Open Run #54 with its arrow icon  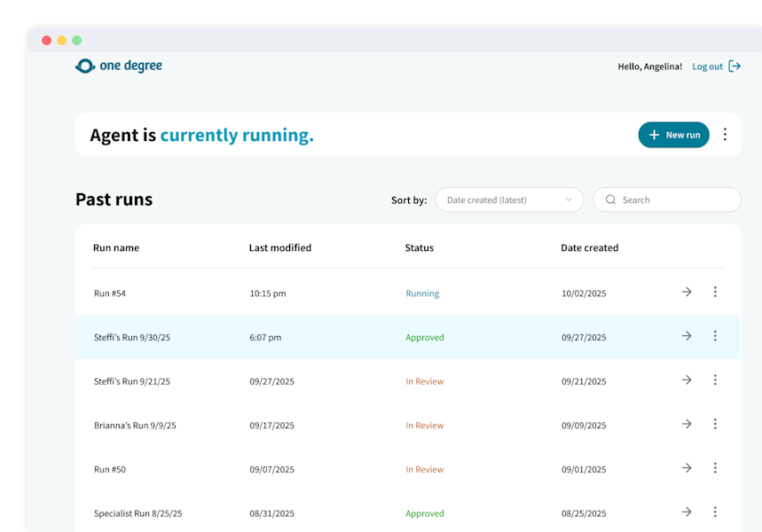687,292
